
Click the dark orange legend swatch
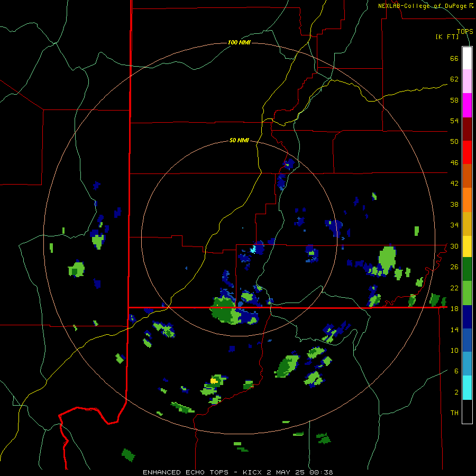coord(467,176)
